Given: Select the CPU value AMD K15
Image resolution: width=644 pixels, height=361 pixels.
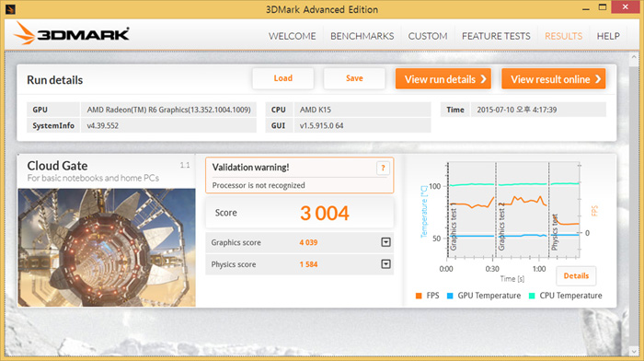Looking at the screenshot, I should click(316, 110).
